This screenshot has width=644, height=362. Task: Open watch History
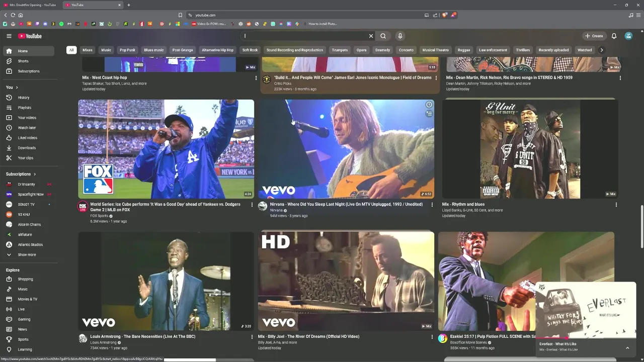point(28,98)
